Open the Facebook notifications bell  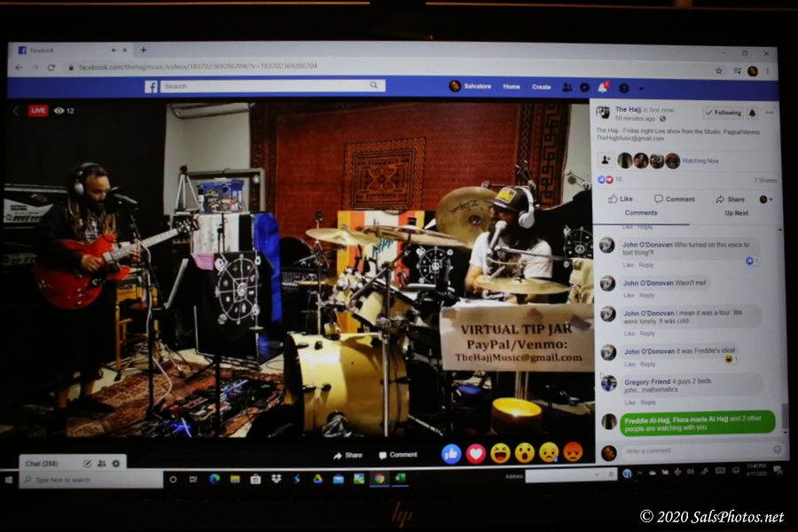603,87
